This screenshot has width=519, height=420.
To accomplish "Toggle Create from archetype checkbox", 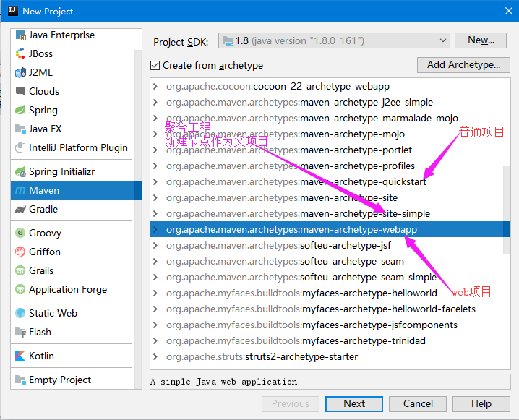I will pos(155,66).
